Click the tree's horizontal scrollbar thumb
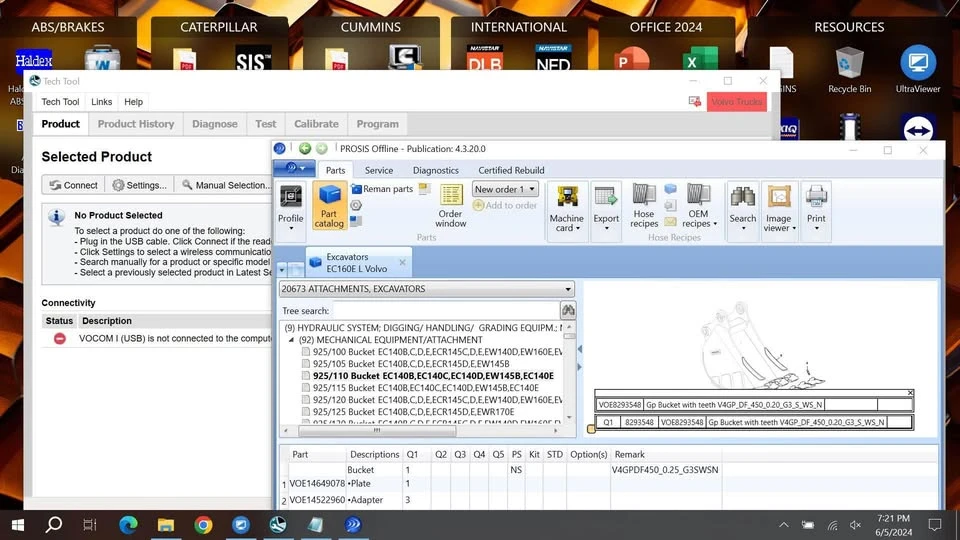Screen dimensions: 960x540 (377, 430)
